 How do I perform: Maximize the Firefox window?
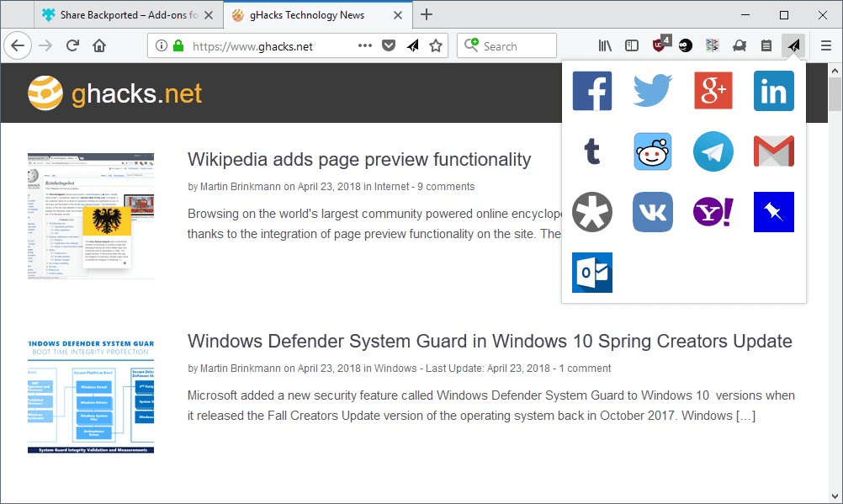pos(784,15)
